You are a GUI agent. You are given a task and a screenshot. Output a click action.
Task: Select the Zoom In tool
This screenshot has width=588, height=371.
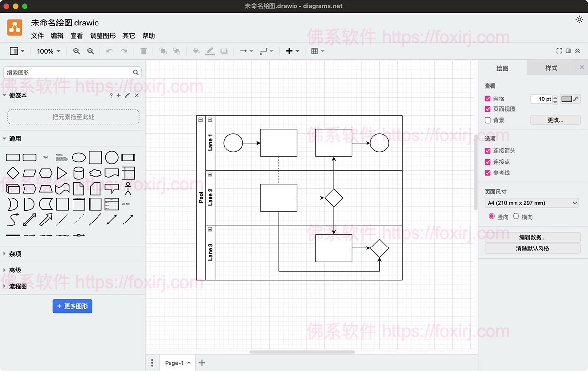click(76, 51)
